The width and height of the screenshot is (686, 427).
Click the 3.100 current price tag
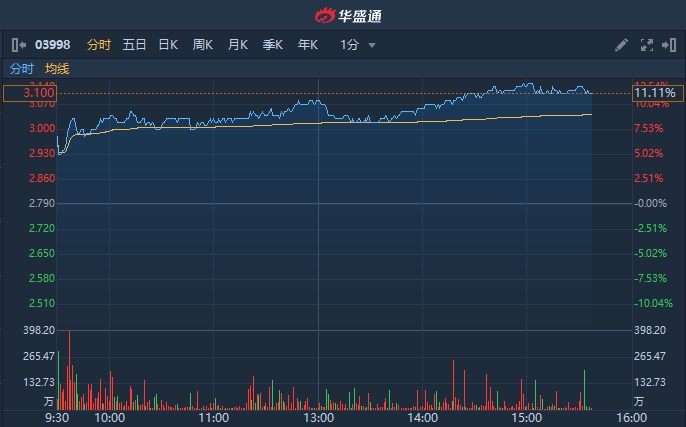tap(28, 93)
